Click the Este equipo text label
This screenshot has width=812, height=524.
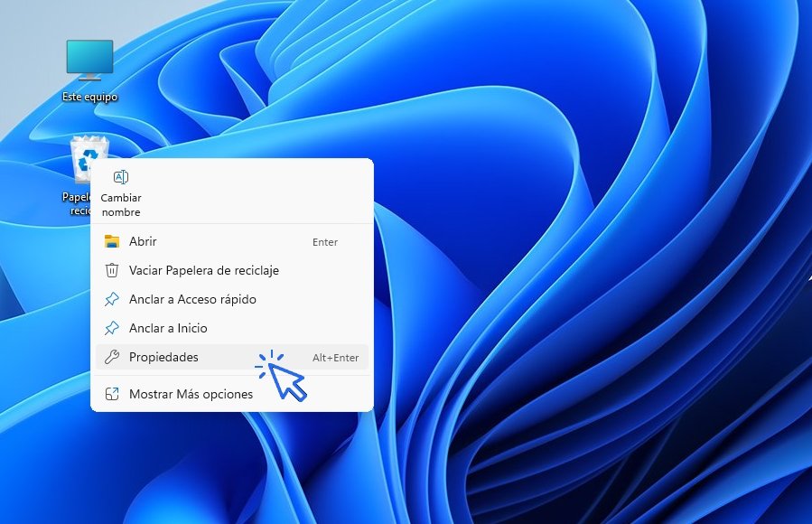point(89,97)
